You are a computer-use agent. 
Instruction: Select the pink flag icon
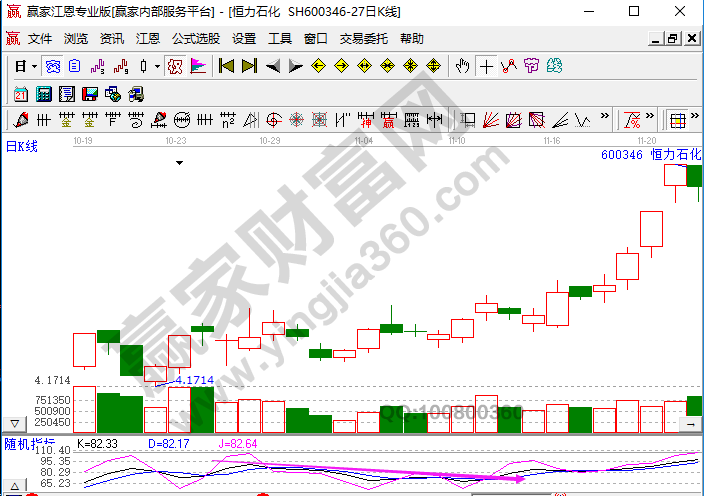[x=198, y=67]
